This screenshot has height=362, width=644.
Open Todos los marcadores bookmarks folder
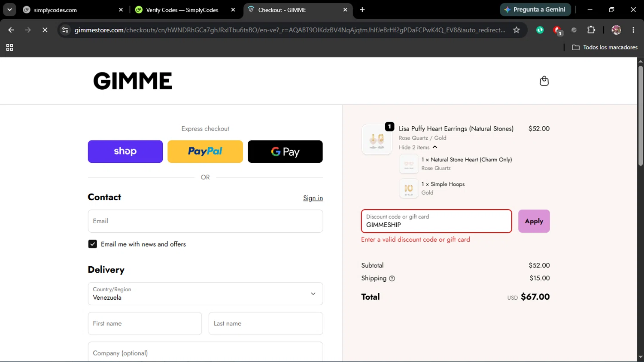605,47
